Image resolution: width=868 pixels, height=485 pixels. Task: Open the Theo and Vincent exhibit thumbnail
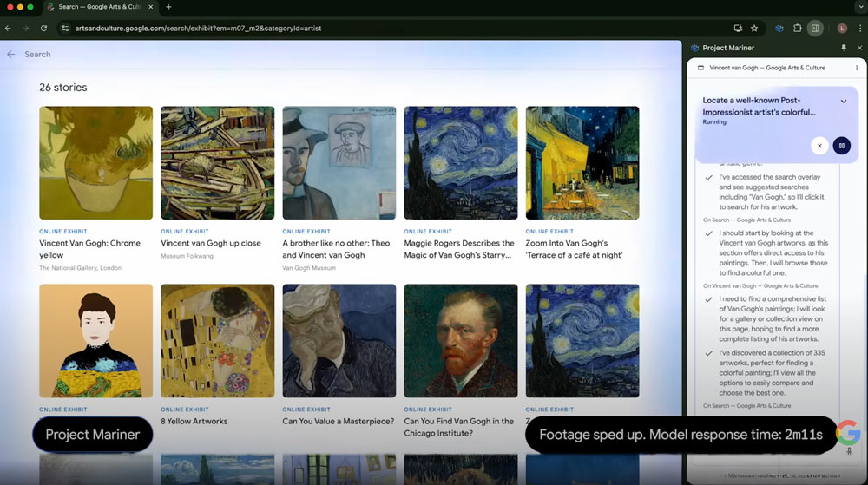point(339,162)
